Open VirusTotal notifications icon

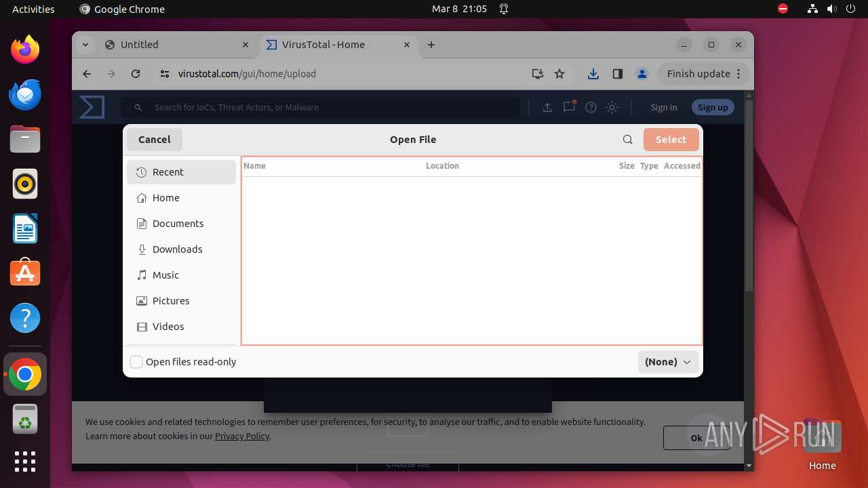click(x=569, y=106)
